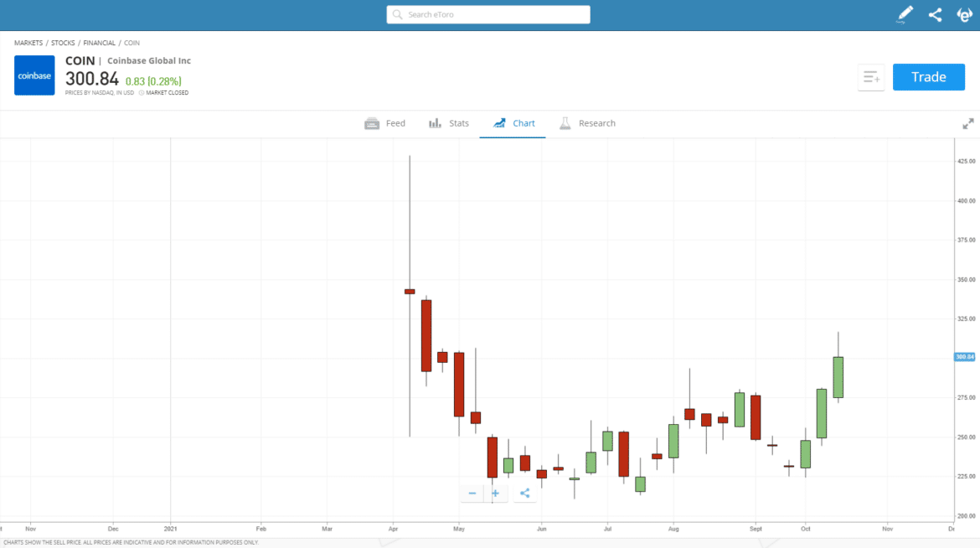
Task: Navigate to MARKETS breadcrumb link
Action: click(x=28, y=43)
